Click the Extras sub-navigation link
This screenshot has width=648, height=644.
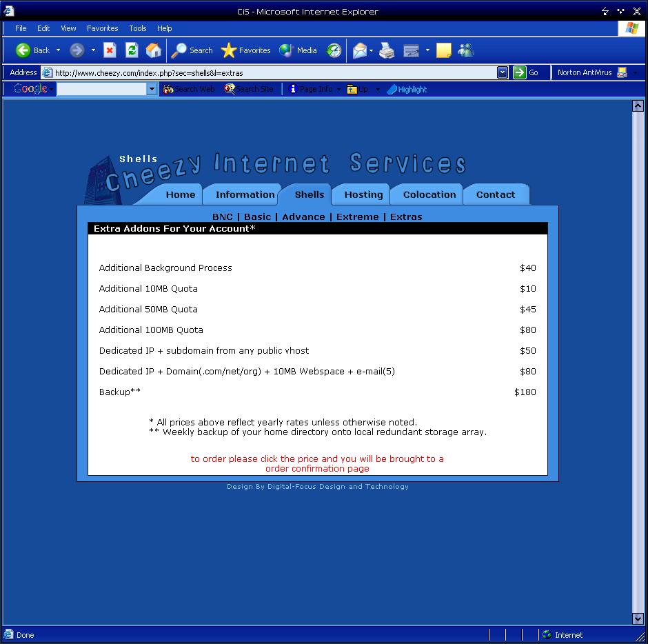pyautogui.click(x=406, y=217)
